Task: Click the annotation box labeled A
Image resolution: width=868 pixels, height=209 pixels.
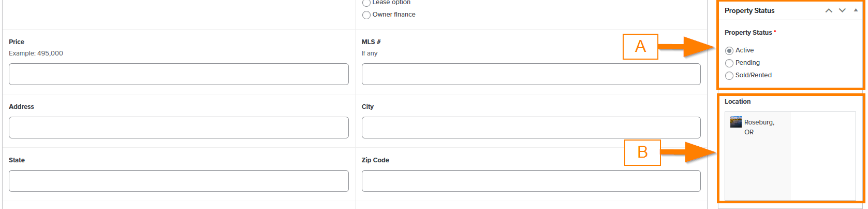Action: pyautogui.click(x=640, y=47)
